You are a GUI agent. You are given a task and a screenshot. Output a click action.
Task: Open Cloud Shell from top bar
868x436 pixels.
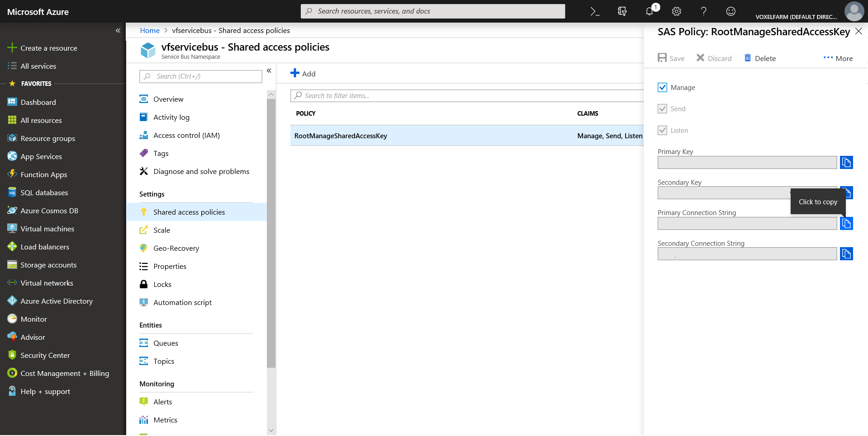595,12
